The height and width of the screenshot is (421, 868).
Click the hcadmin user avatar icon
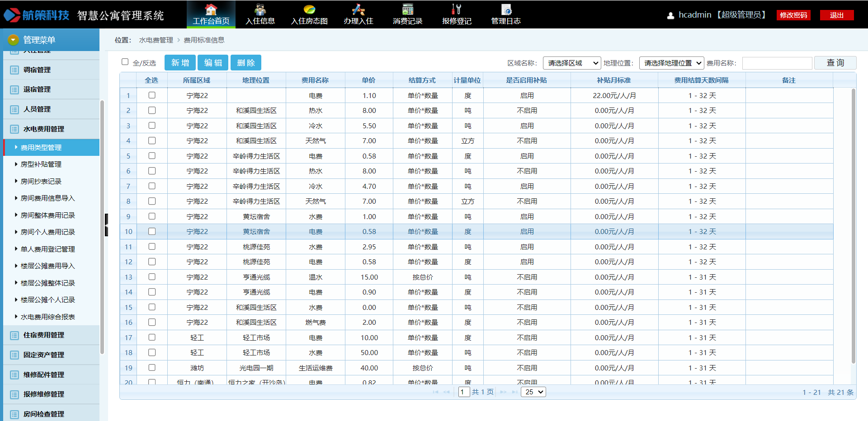tap(670, 15)
